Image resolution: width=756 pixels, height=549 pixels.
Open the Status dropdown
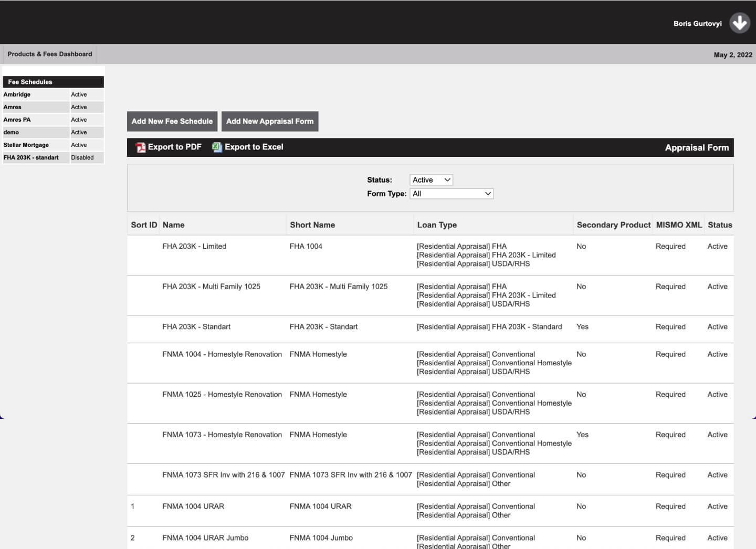tap(431, 180)
